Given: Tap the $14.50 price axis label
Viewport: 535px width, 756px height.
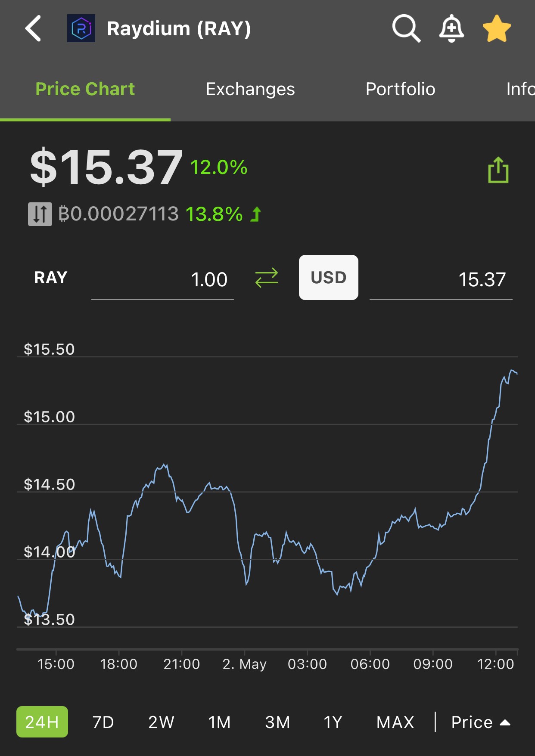Looking at the screenshot, I should pos(49,484).
